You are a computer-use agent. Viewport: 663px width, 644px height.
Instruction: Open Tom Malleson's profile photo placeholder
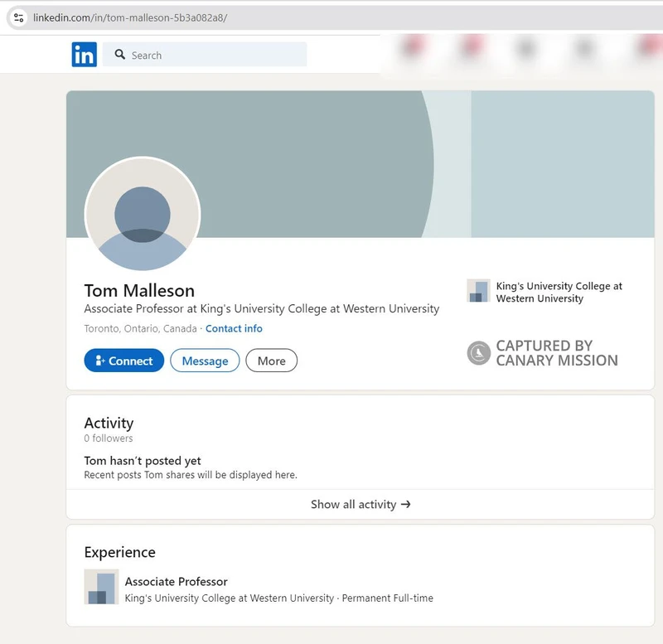[x=143, y=214]
